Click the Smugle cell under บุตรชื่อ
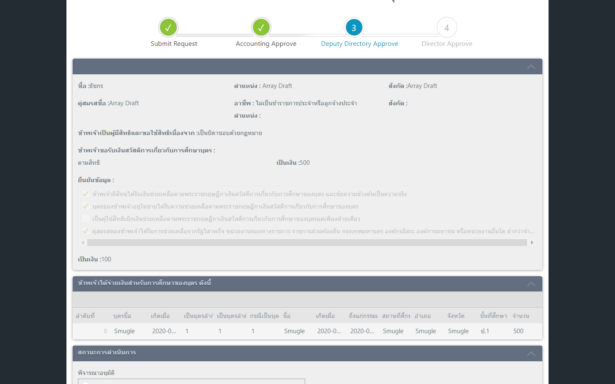Viewport: 615px width, 384px height. click(124, 331)
